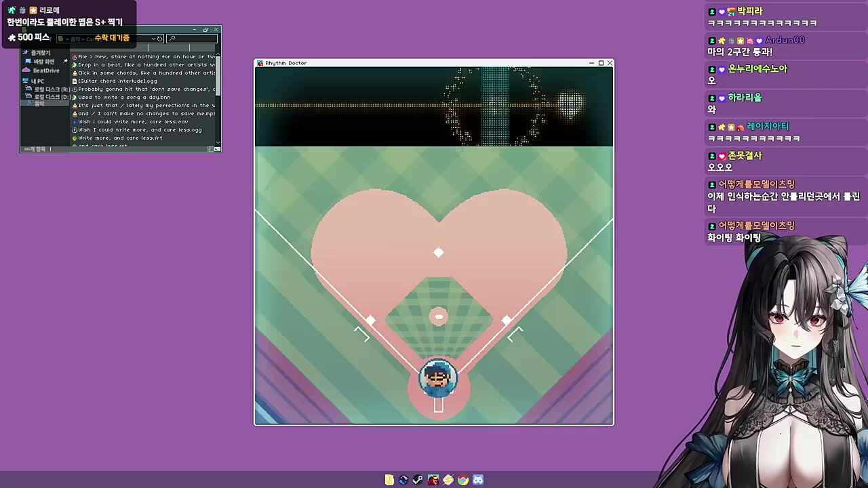Click the search box in the file explorer
The height and width of the screenshot is (488, 868).
pyautogui.click(x=192, y=39)
